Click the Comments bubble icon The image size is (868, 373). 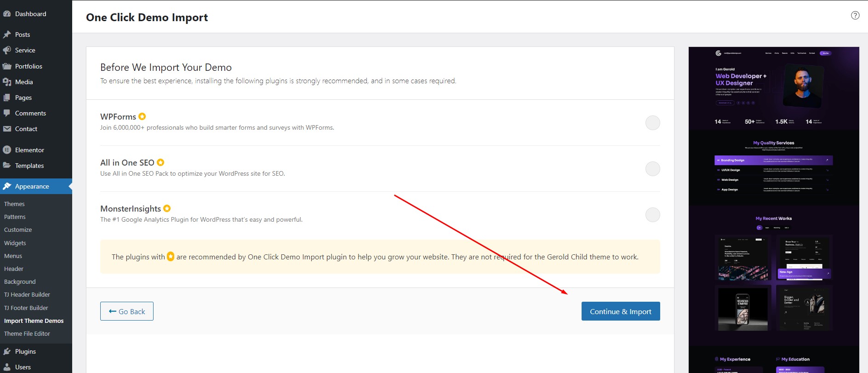(x=7, y=113)
